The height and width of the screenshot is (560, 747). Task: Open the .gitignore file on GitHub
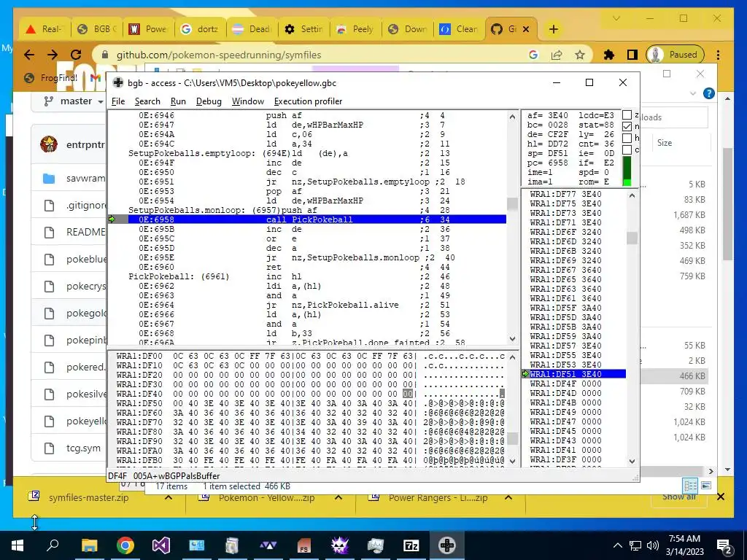point(86,205)
